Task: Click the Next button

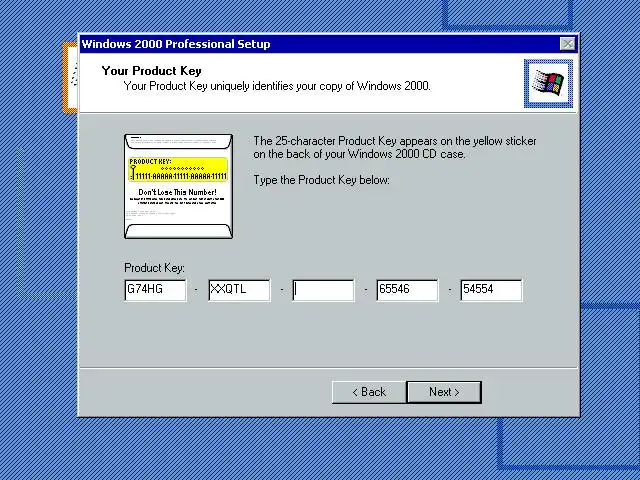Action: [x=444, y=392]
